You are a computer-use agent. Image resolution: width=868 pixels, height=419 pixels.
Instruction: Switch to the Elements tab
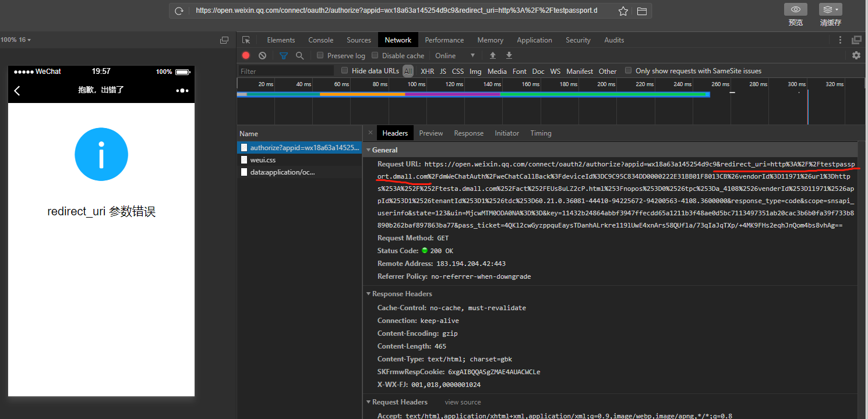pyautogui.click(x=281, y=40)
